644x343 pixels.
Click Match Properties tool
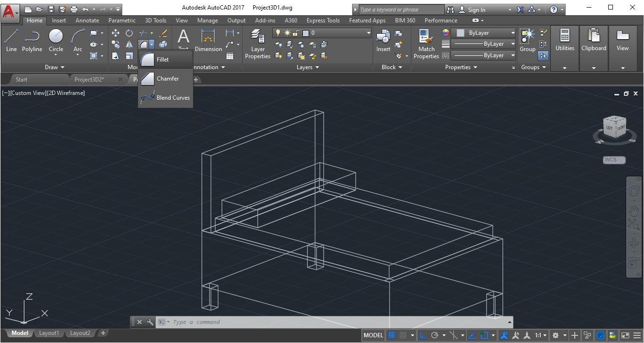pyautogui.click(x=426, y=44)
